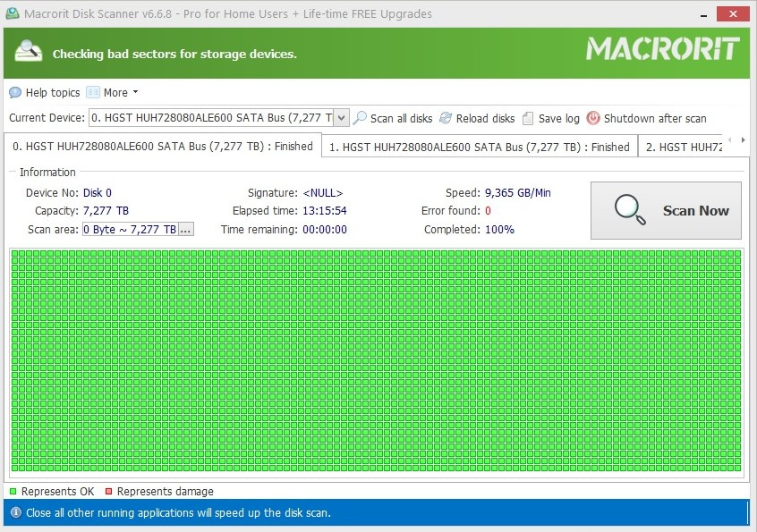The image size is (757, 532).
Task: Open scan area selection with ellipsis button
Action: (x=186, y=229)
